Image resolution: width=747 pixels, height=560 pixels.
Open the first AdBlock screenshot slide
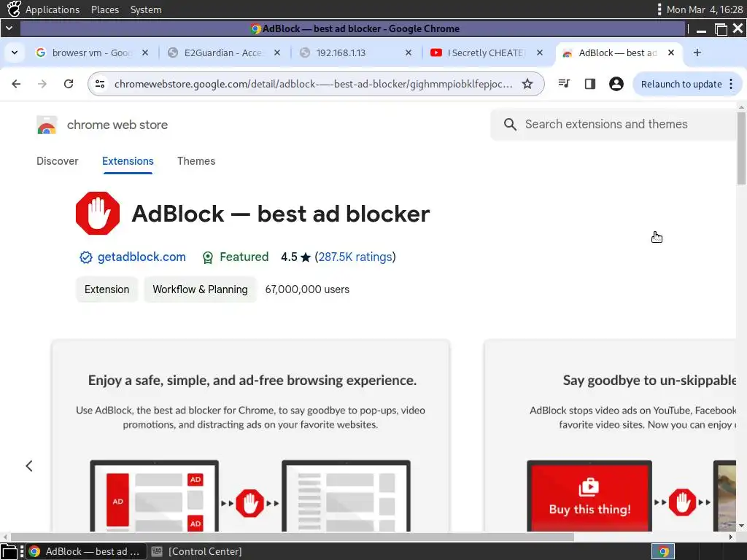point(251,436)
